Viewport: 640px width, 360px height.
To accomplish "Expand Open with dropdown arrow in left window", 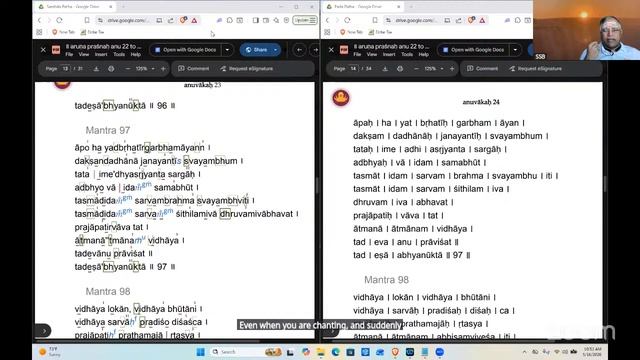I will 227,50.
